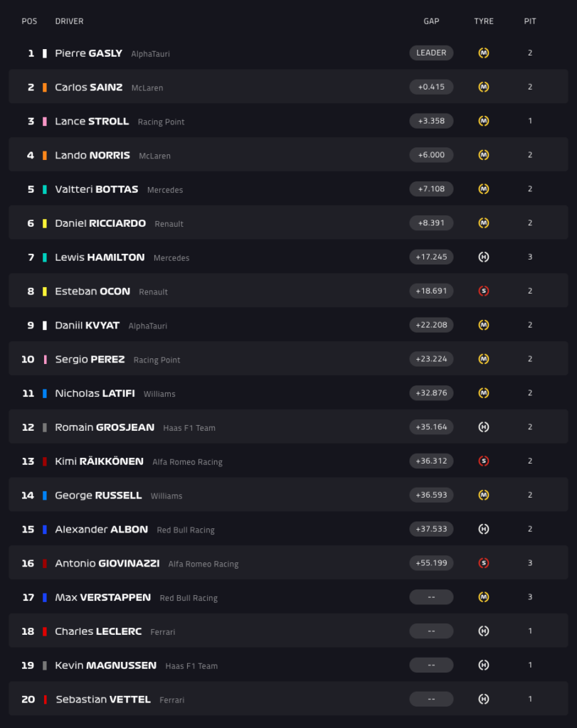Click Sebastian Vettel's hard tyre icon
Viewport: 577px width, 728px height.
[484, 699]
